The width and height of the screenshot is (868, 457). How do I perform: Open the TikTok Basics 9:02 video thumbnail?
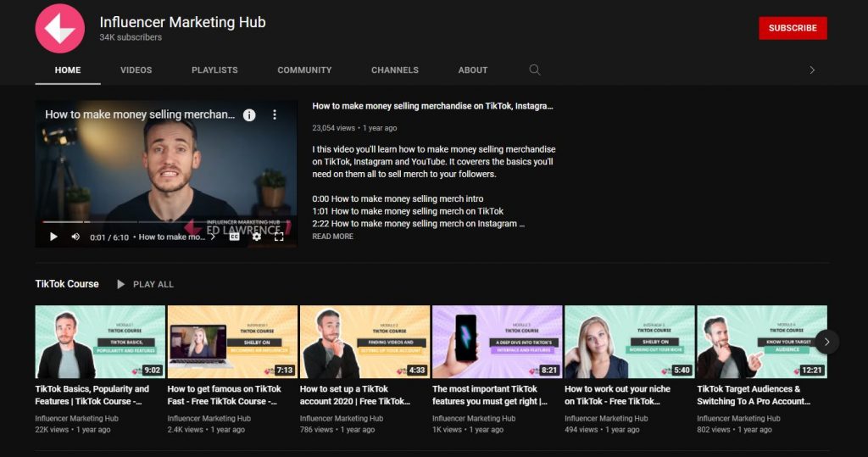[100, 342]
